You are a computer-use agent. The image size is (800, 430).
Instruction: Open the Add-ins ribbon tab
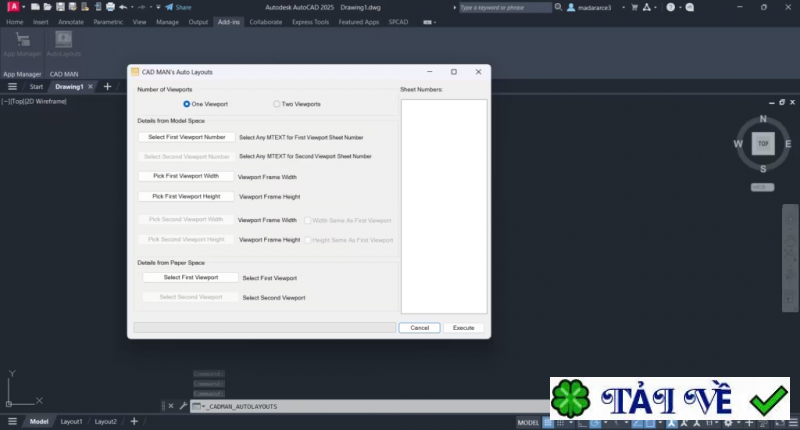pyautogui.click(x=228, y=21)
